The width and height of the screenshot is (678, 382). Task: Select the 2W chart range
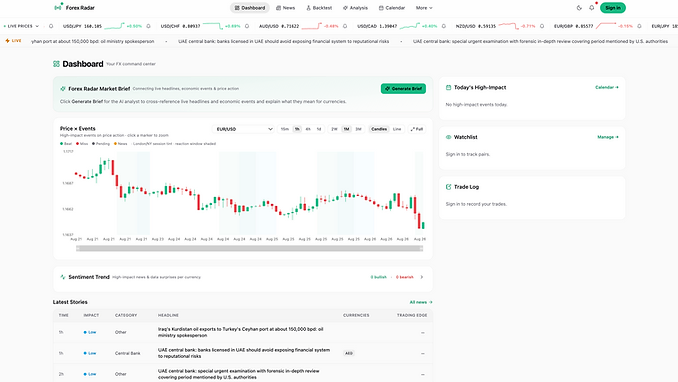334,129
